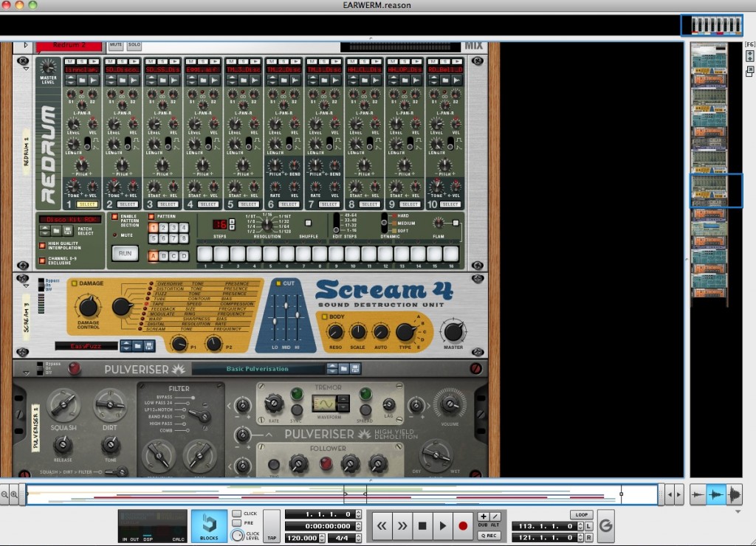Step through Pulveriser patches with arrows
Viewport: 756px width, 546px height.
pos(332,369)
